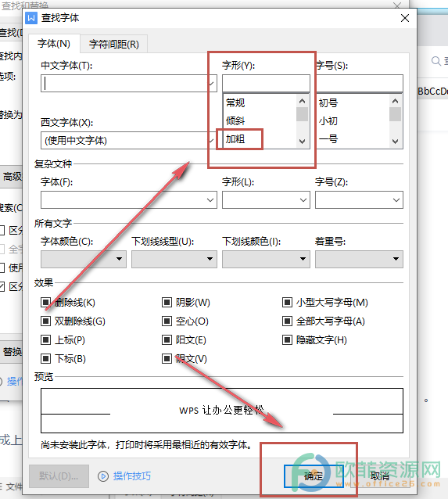Select 初号 in the 字号 list
The height and width of the screenshot is (499, 448).
click(328, 102)
